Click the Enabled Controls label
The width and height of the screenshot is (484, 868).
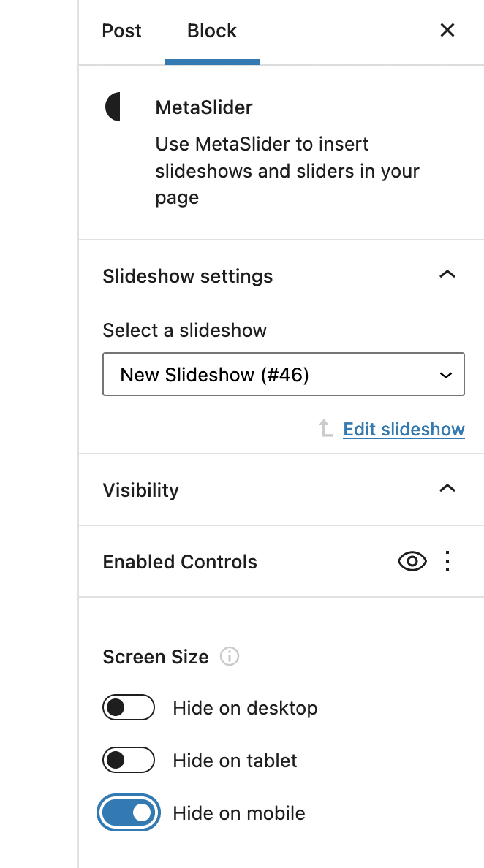coord(180,562)
